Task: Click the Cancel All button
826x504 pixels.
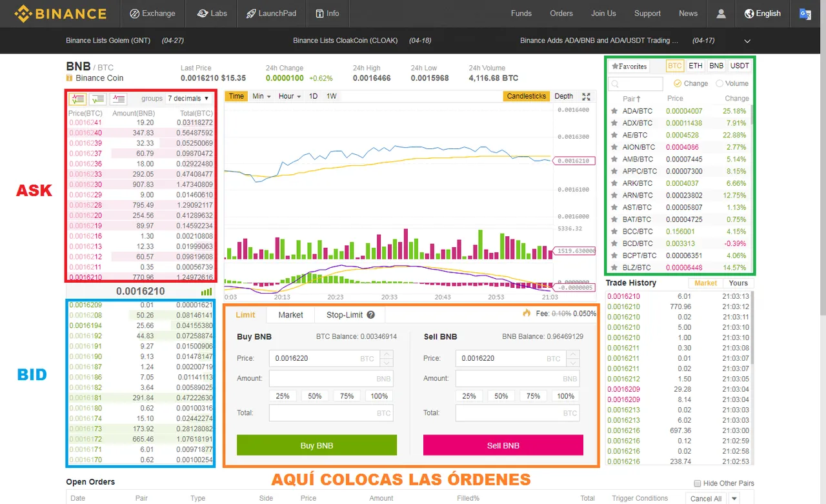Action: click(706, 498)
